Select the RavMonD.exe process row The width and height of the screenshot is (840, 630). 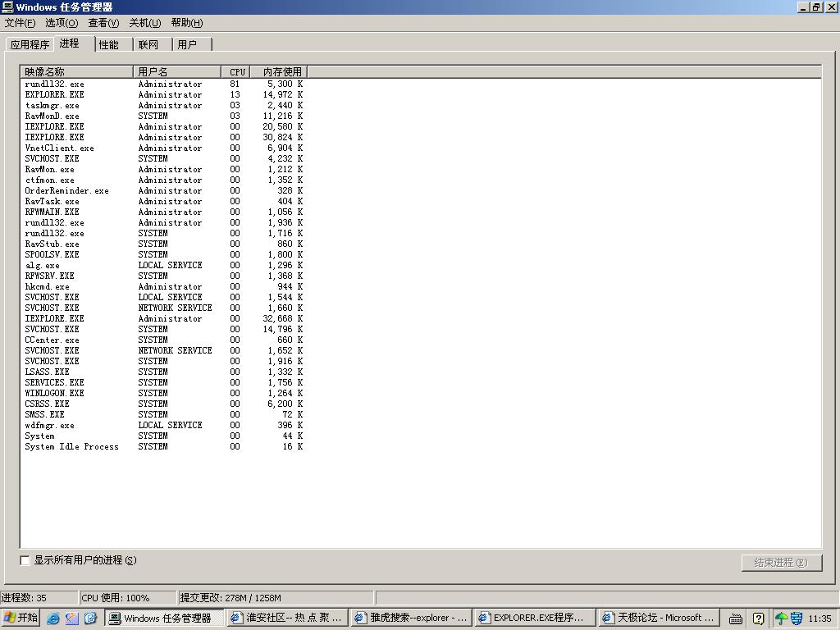tap(164, 116)
